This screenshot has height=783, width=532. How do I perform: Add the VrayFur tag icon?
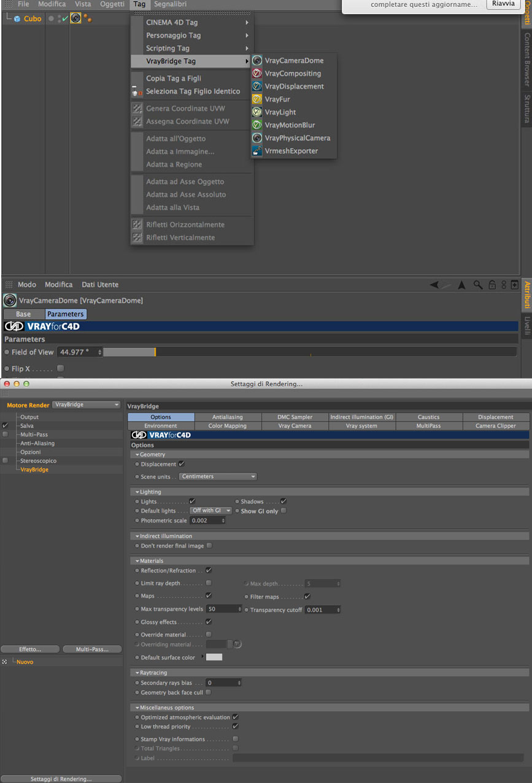(x=257, y=99)
